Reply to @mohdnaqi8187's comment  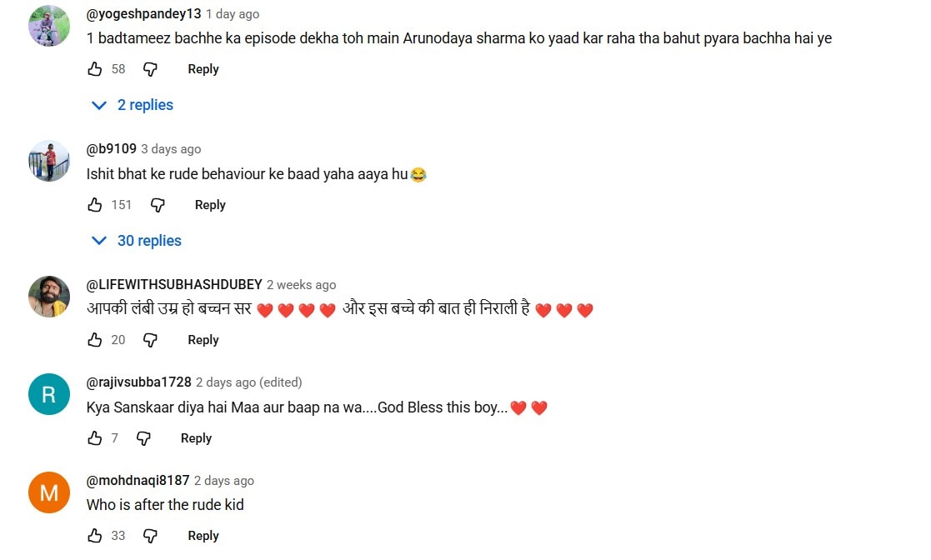tap(203, 536)
